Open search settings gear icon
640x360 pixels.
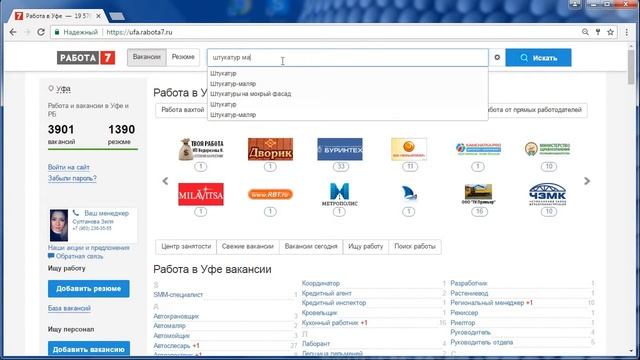click(497, 58)
